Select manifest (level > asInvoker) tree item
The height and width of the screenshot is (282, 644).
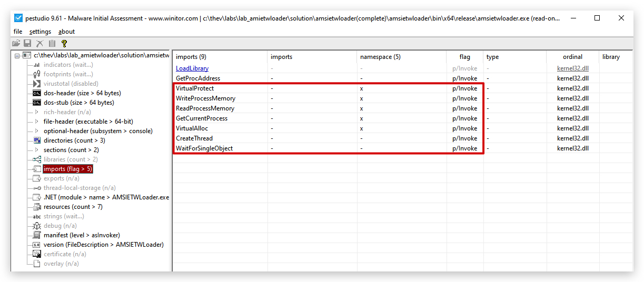82,235
